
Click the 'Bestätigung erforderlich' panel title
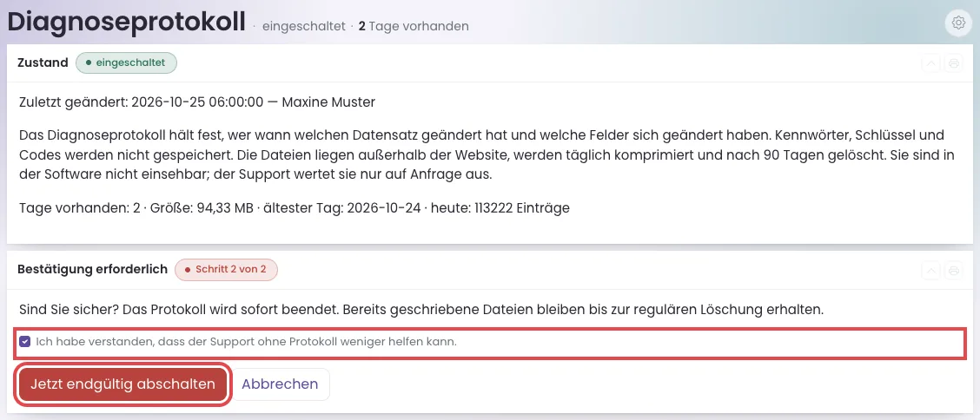click(x=92, y=269)
